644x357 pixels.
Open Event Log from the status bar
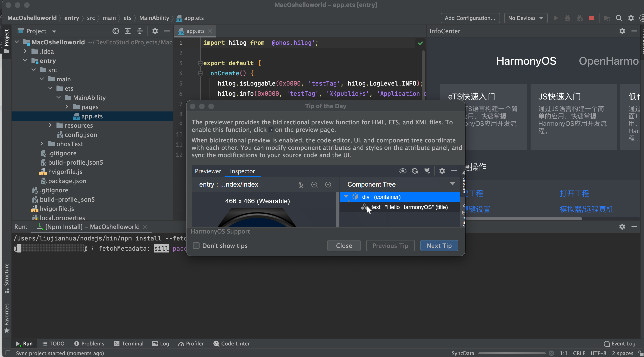coord(619,344)
